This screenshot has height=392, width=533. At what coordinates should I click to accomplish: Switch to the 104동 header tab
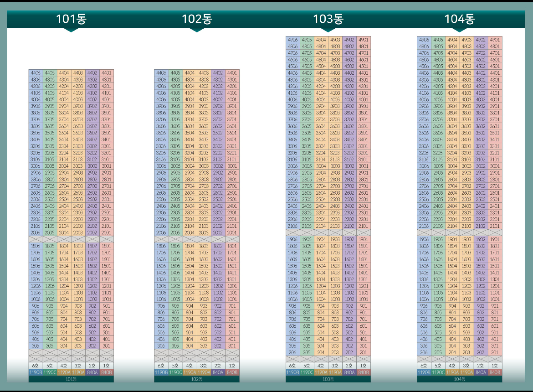(459, 19)
